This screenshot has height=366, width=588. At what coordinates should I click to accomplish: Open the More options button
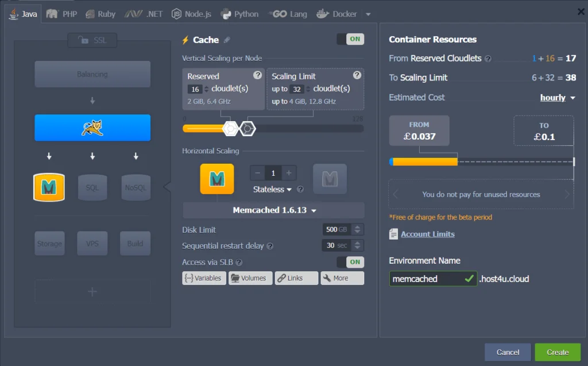342,278
